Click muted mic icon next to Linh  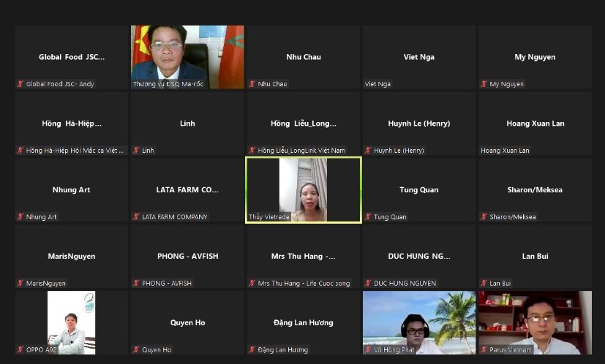tap(136, 151)
